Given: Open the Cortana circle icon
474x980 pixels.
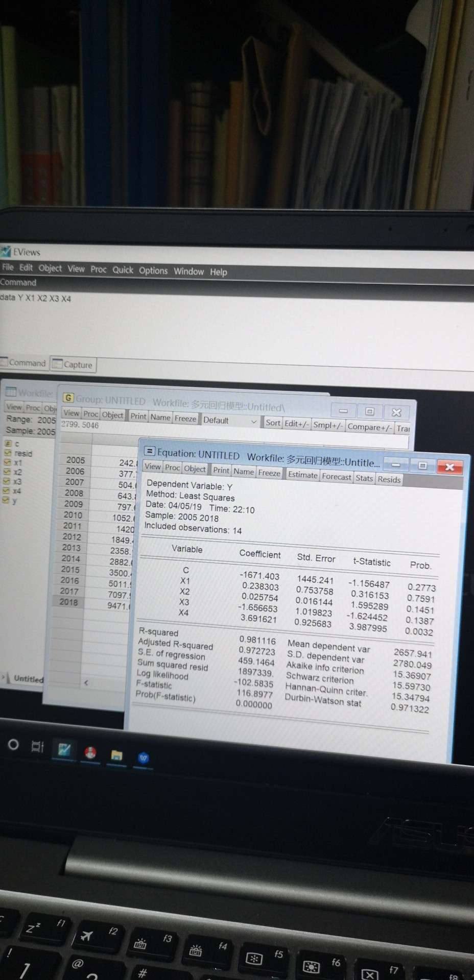Looking at the screenshot, I should click(x=14, y=745).
